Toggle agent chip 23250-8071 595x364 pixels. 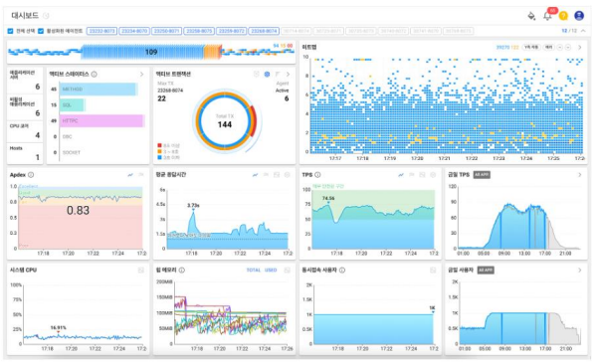(167, 31)
